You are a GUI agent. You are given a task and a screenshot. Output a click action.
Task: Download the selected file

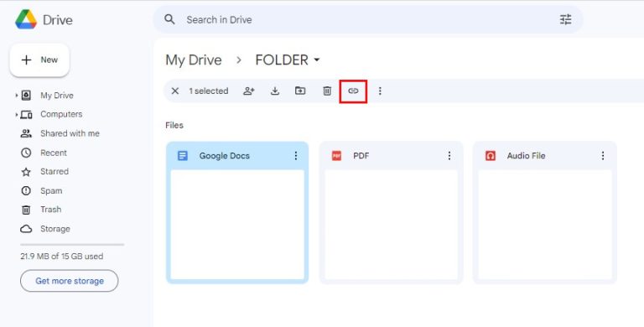tap(275, 91)
